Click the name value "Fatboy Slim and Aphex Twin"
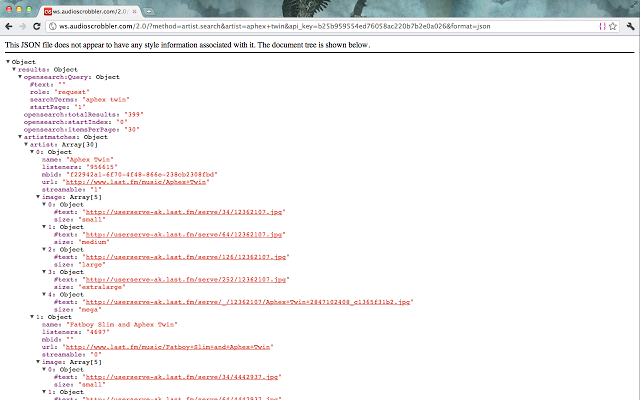 pos(122,325)
